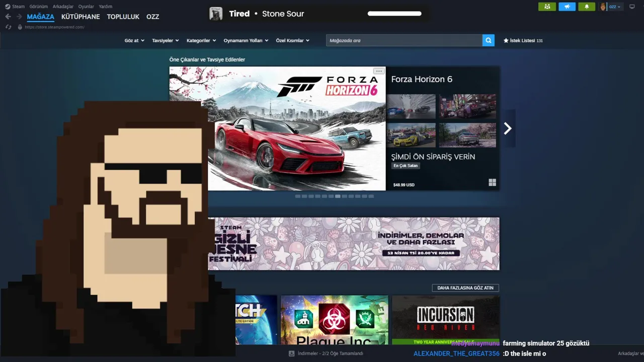This screenshot has width=644, height=362.
Task: Open the Özel Kısımlar dropdown
Action: click(292, 40)
